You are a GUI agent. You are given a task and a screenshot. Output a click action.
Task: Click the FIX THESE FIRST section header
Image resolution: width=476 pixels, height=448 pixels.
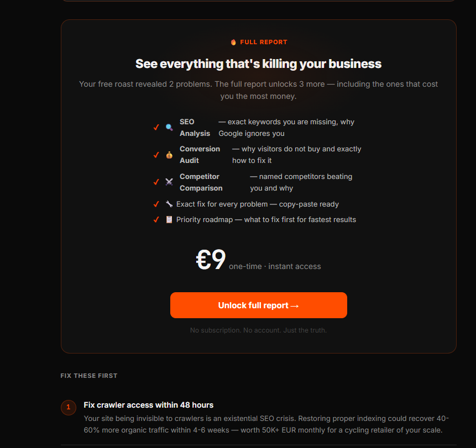[89, 376]
